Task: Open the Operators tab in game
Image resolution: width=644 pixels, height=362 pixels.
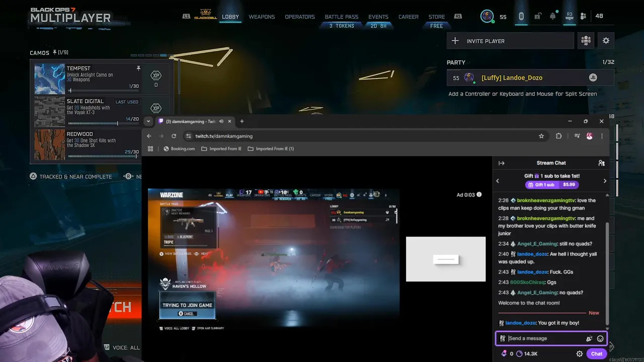Action: coord(300,17)
